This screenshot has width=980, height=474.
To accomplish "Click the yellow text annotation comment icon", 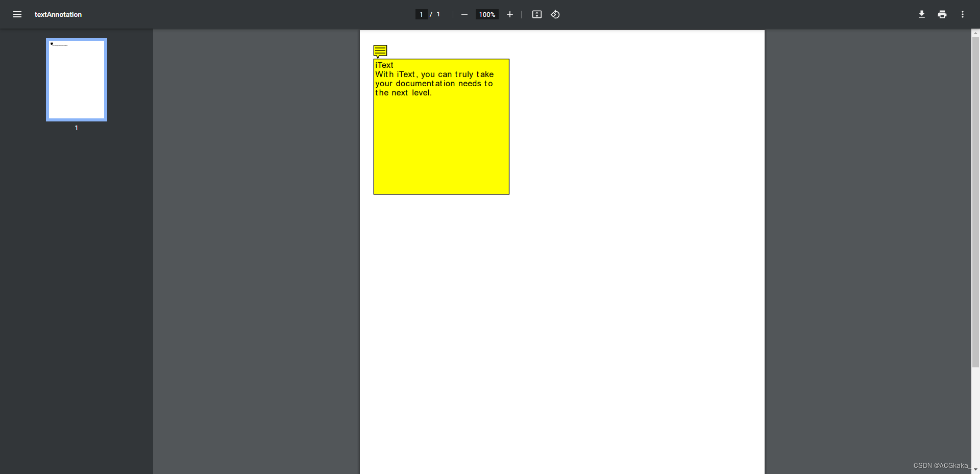I will point(380,51).
